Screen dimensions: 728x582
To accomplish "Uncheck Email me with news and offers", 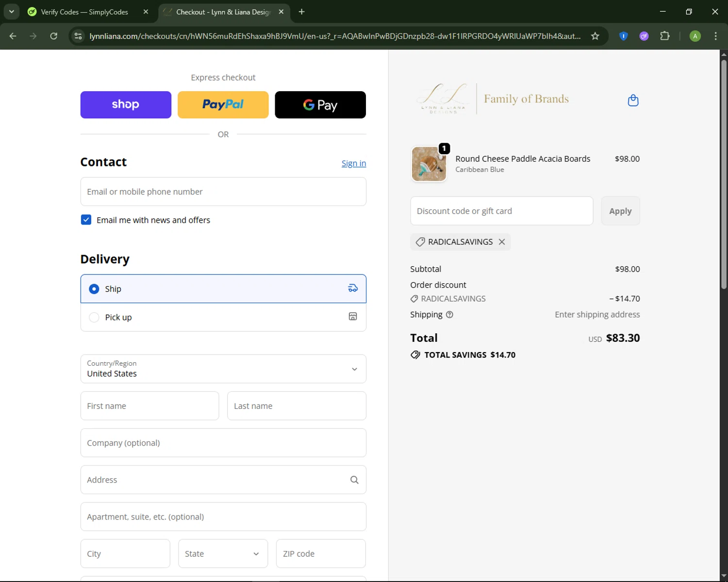I will tap(86, 220).
